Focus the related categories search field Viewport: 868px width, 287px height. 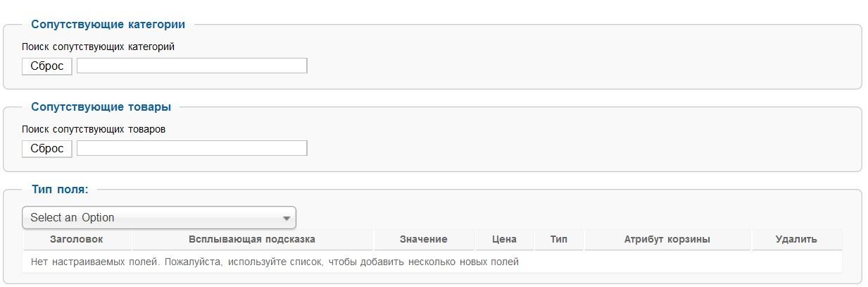coord(191,66)
